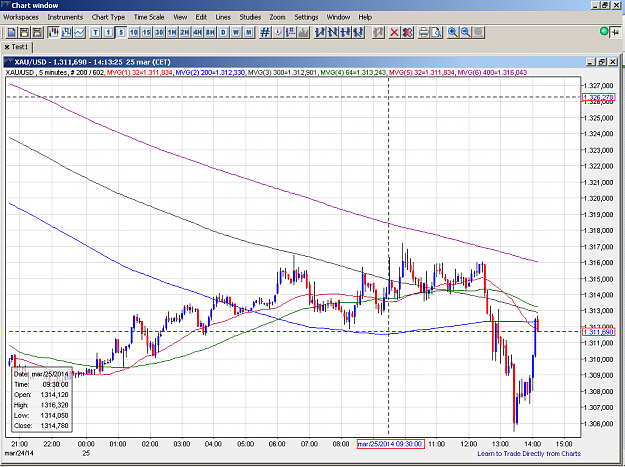
Task: Open the Instruments menu
Action: (65, 17)
